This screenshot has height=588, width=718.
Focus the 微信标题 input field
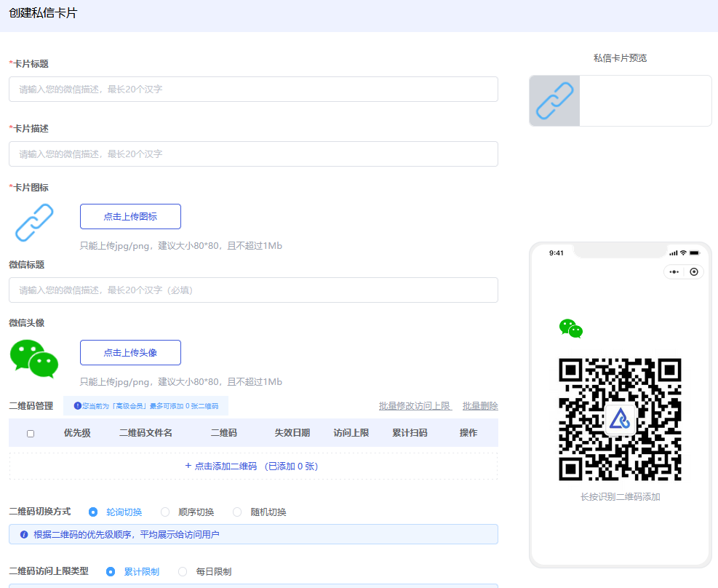point(253,290)
